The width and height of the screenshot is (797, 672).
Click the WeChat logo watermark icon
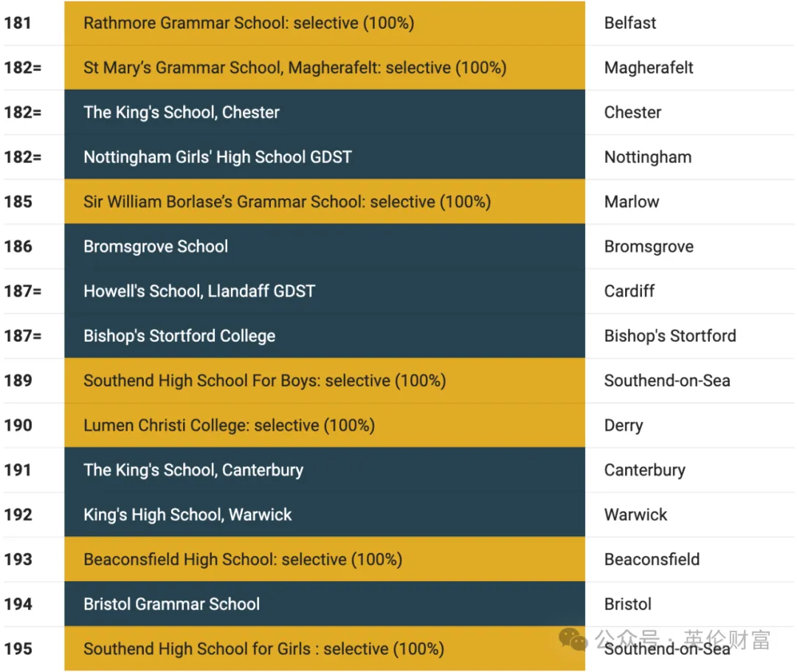tap(573, 639)
